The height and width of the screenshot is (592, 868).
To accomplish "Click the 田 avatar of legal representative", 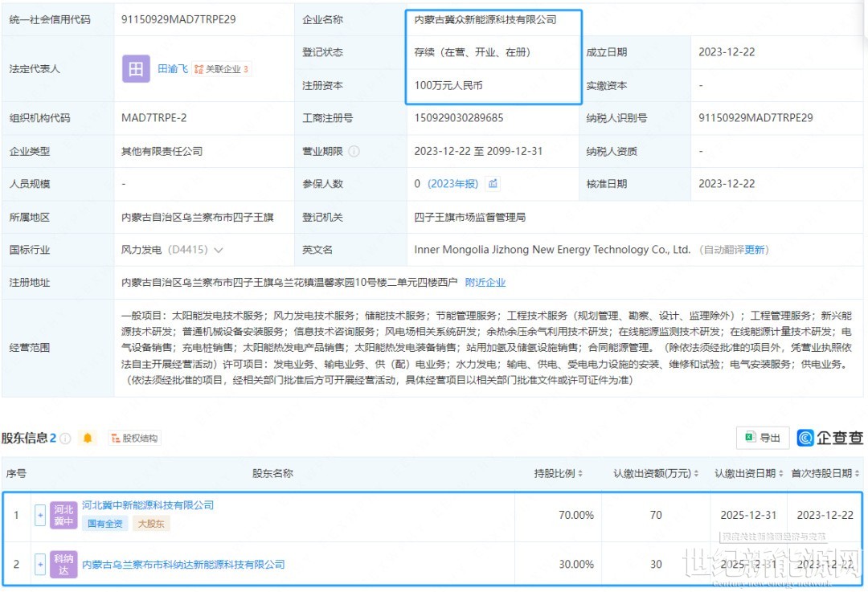I will (136, 69).
